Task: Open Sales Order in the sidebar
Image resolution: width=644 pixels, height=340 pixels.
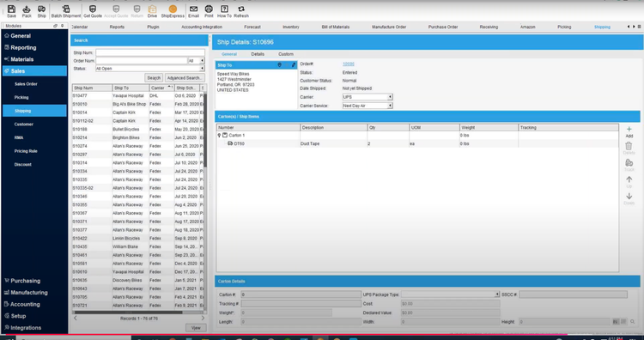Action: click(x=26, y=84)
